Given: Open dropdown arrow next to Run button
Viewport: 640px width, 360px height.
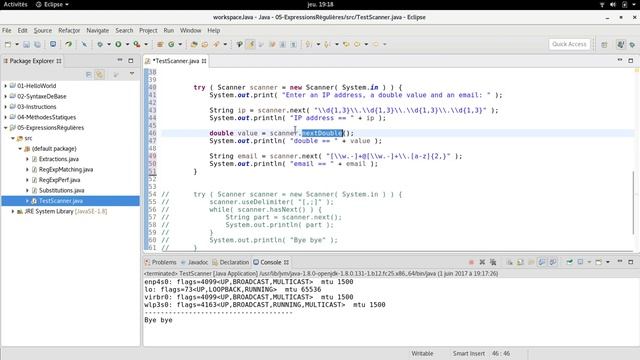Looking at the screenshot, I should point(127,44).
